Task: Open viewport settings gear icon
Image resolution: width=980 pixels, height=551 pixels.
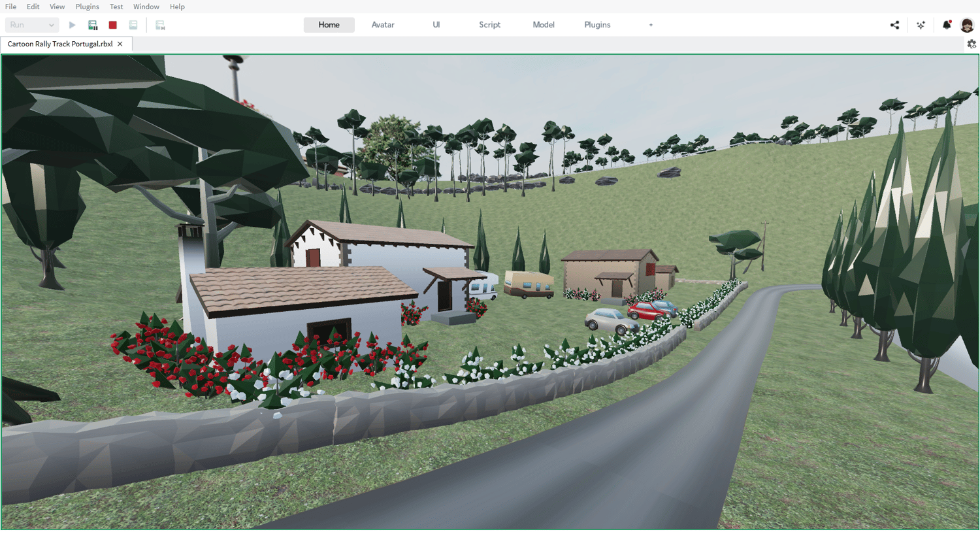Action: (x=972, y=44)
